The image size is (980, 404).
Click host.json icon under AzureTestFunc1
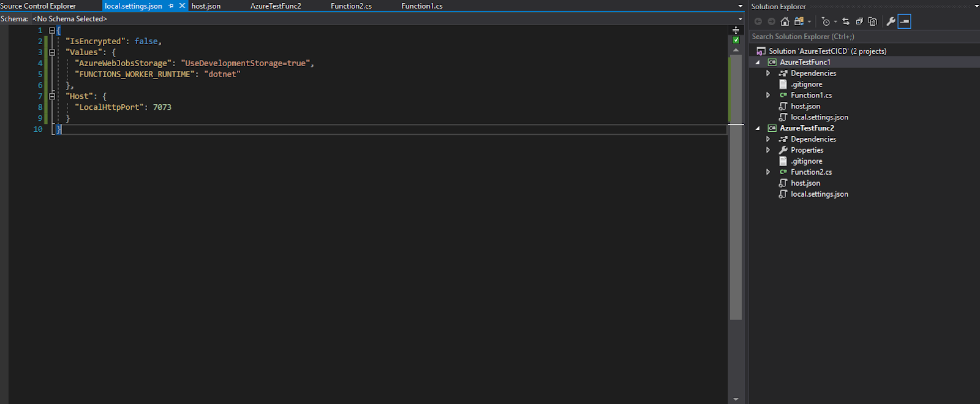pyautogui.click(x=783, y=106)
